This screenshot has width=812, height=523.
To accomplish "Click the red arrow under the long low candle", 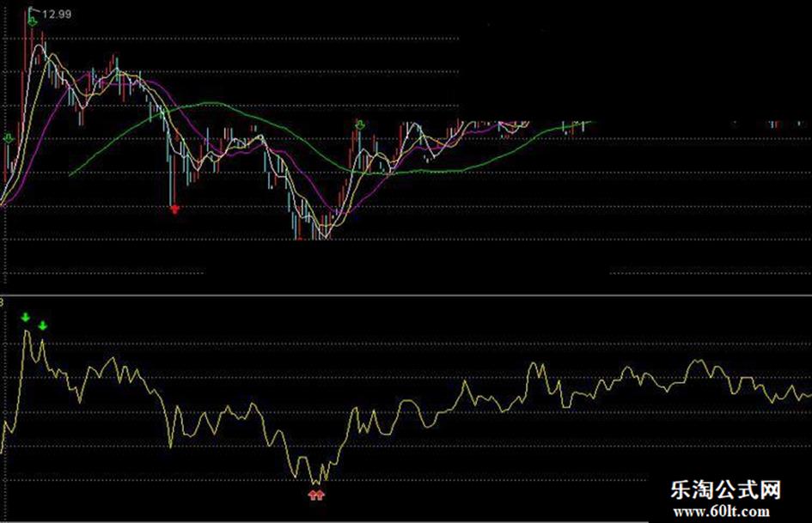I will (174, 210).
